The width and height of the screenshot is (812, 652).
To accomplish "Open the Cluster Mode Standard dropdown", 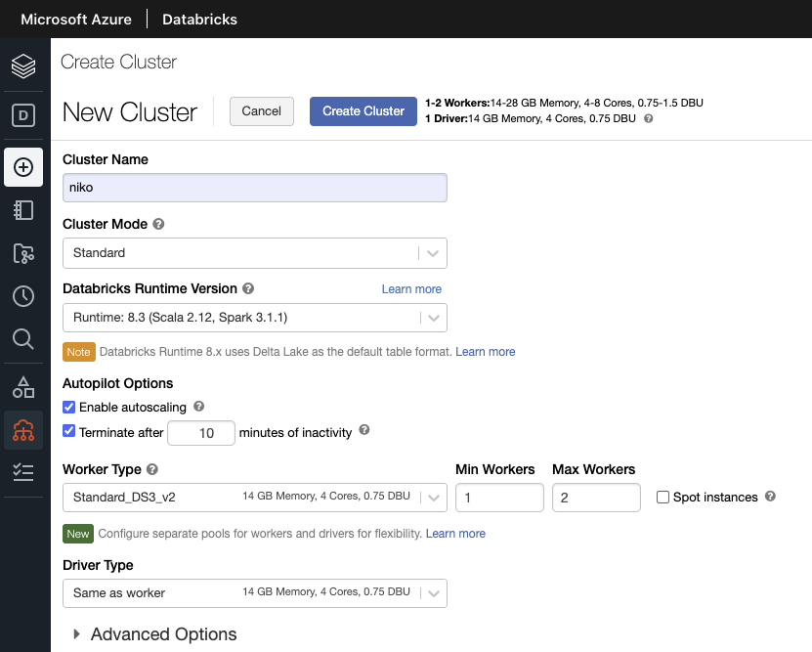I will (255, 253).
